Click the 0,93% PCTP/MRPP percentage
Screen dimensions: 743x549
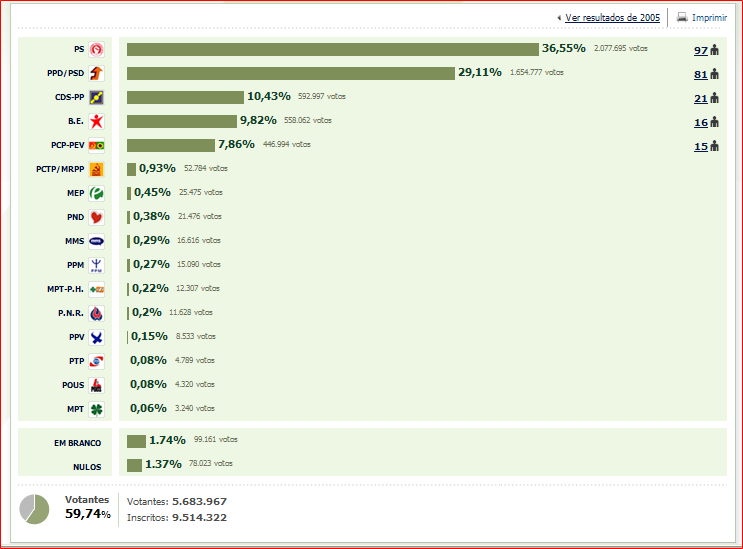point(157,168)
